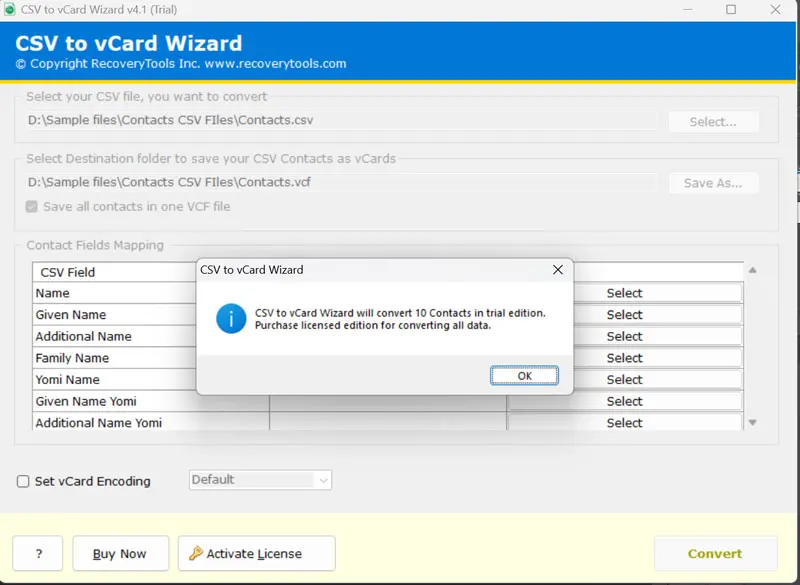This screenshot has height=585, width=800.
Task: Open the help question mark button
Action: coord(37,553)
